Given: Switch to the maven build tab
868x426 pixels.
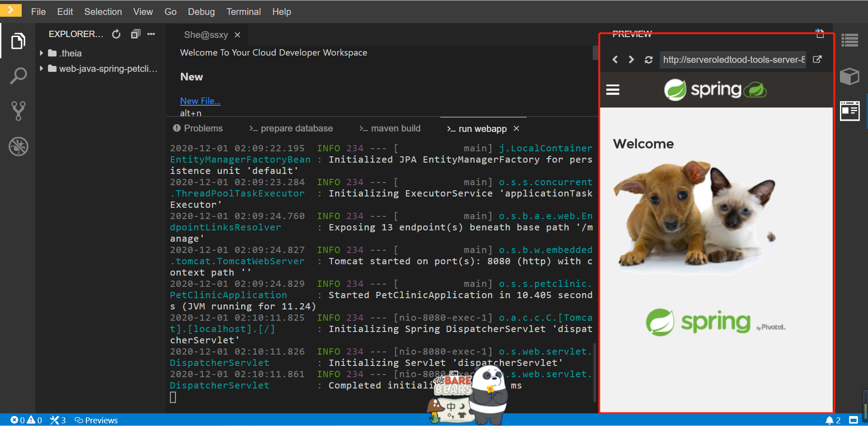Looking at the screenshot, I should click(x=390, y=128).
